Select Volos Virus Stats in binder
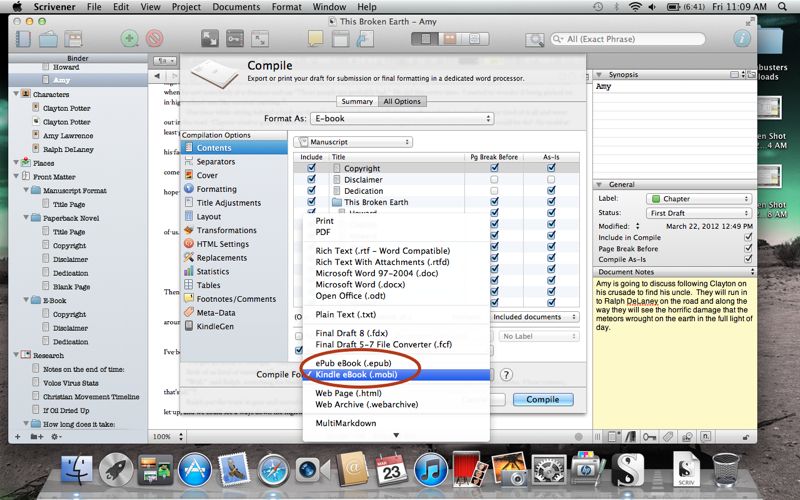This screenshot has height=500, width=800. coord(70,383)
